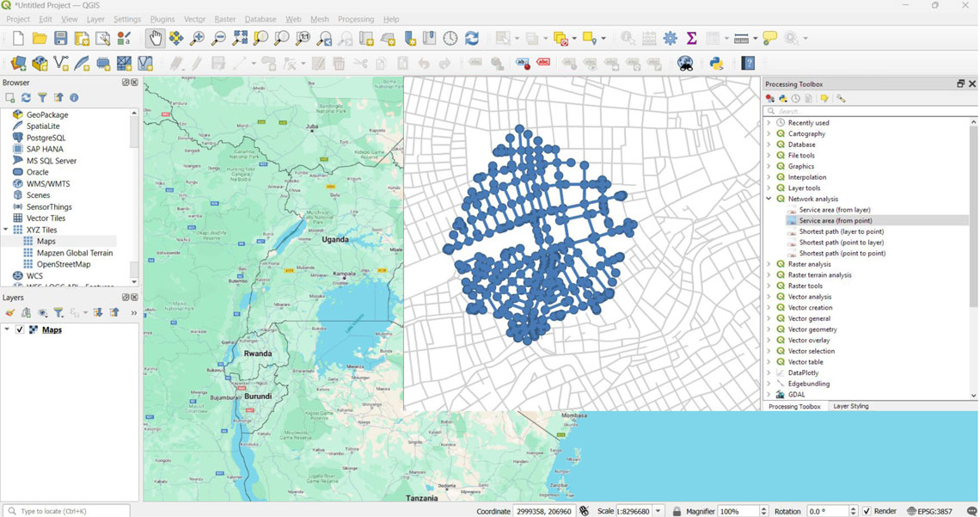
Task: Click the Scale value field
Action: (x=634, y=511)
